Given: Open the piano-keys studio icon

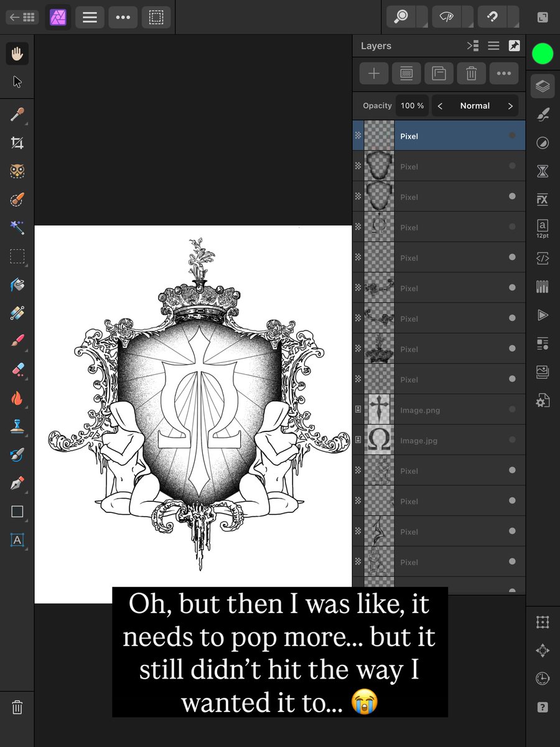Looking at the screenshot, I should 543,286.
